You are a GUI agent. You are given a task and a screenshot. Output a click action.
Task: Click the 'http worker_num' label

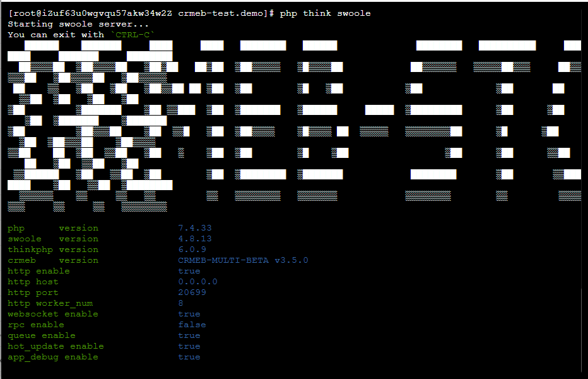pyautogui.click(x=50, y=303)
